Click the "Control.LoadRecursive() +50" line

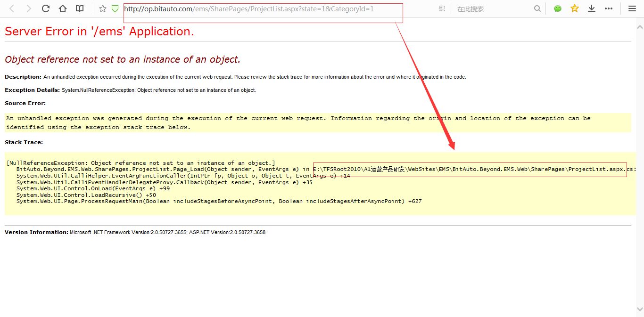pos(86,195)
